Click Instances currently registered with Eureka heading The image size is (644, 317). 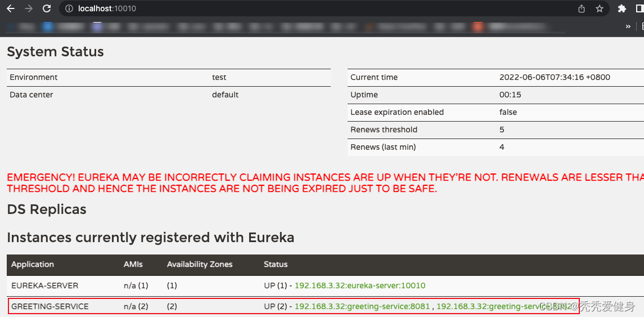150,238
